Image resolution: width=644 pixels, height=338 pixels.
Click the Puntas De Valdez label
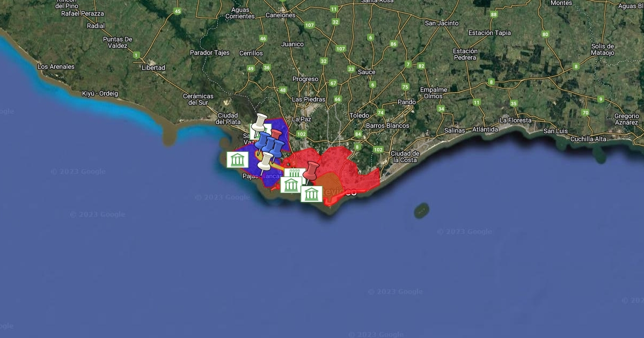118,42
